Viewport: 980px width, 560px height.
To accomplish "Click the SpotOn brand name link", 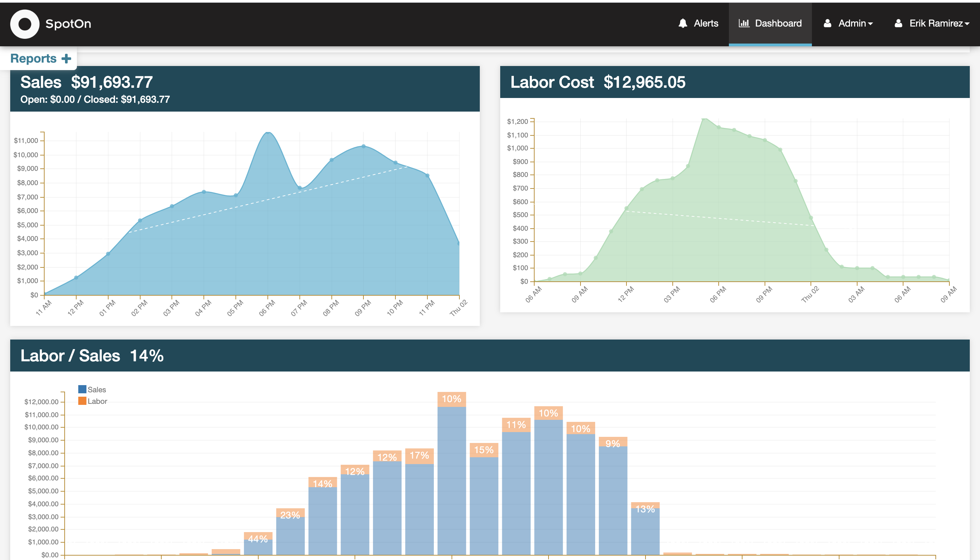I will tap(68, 24).
